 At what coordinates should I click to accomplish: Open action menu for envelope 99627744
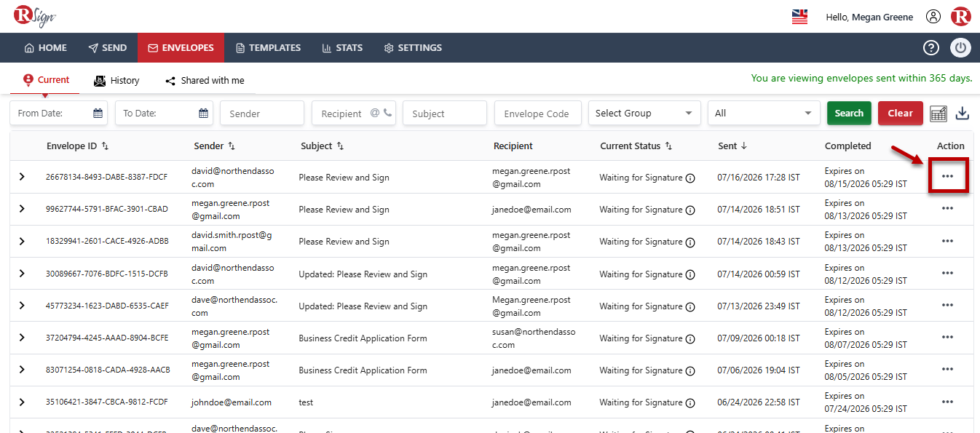(947, 208)
